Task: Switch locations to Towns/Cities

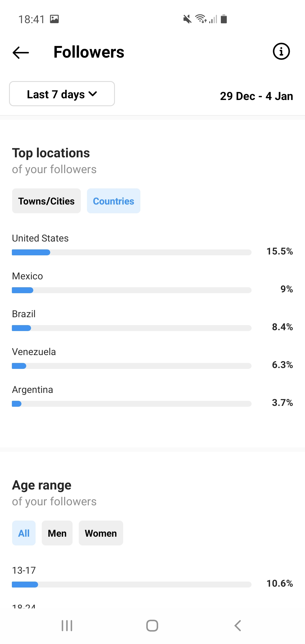Action: (46, 201)
